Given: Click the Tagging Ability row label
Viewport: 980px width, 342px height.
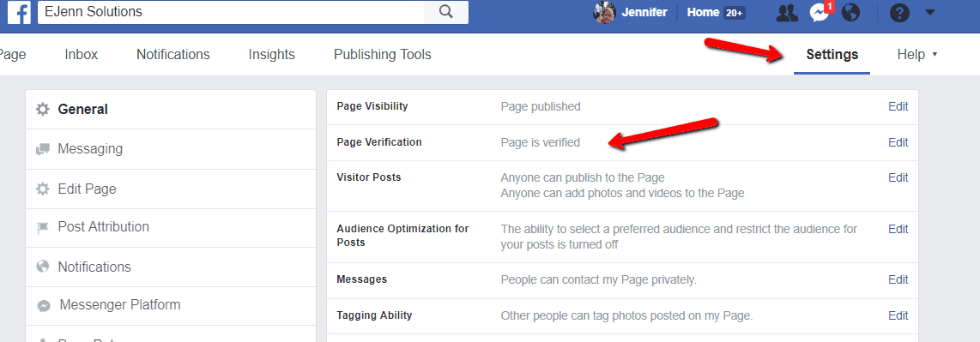Looking at the screenshot, I should [374, 315].
